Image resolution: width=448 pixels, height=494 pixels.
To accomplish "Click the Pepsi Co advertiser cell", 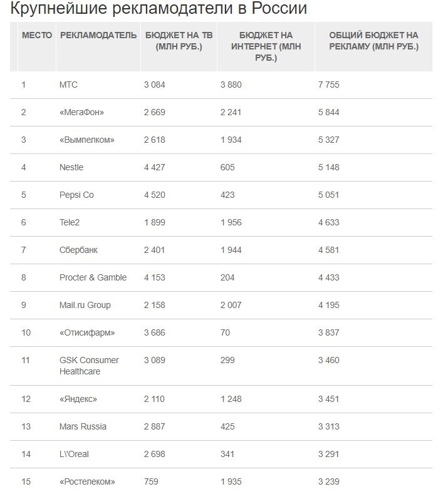I will 76,195.
